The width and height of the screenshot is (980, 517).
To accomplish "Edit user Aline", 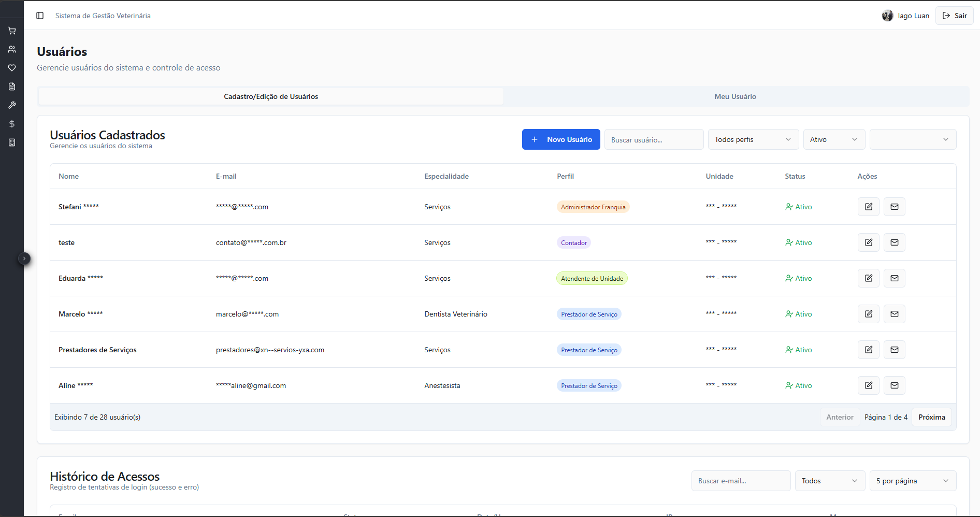I will (x=869, y=385).
